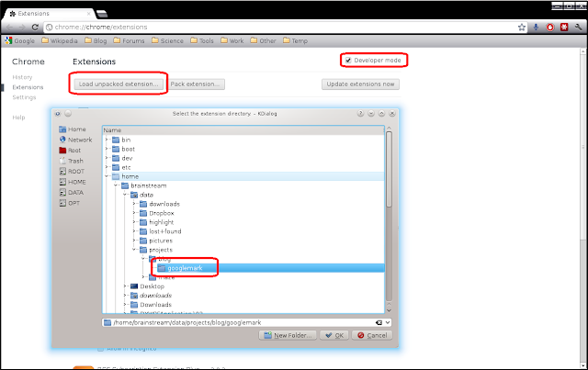The width and height of the screenshot is (588, 370).
Task: Go to Root place in KDialog
Action: tap(70, 151)
